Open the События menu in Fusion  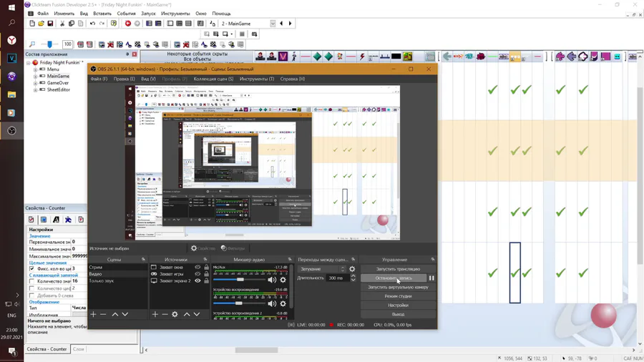(126, 14)
